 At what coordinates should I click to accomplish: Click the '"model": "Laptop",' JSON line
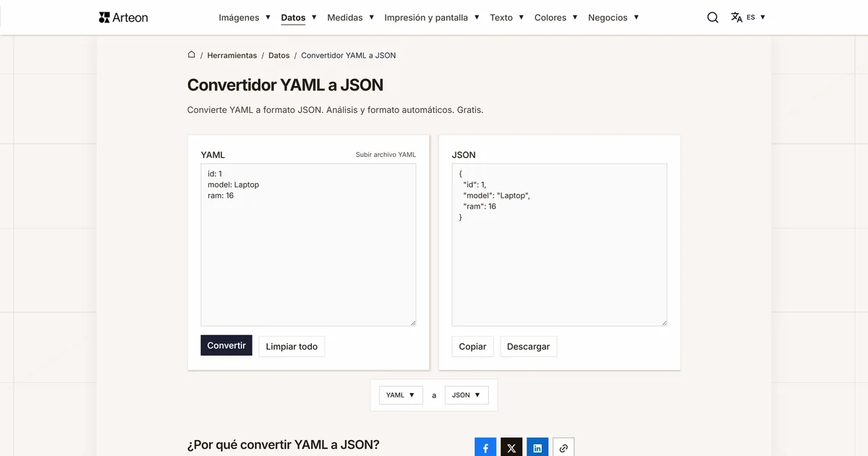pos(497,195)
